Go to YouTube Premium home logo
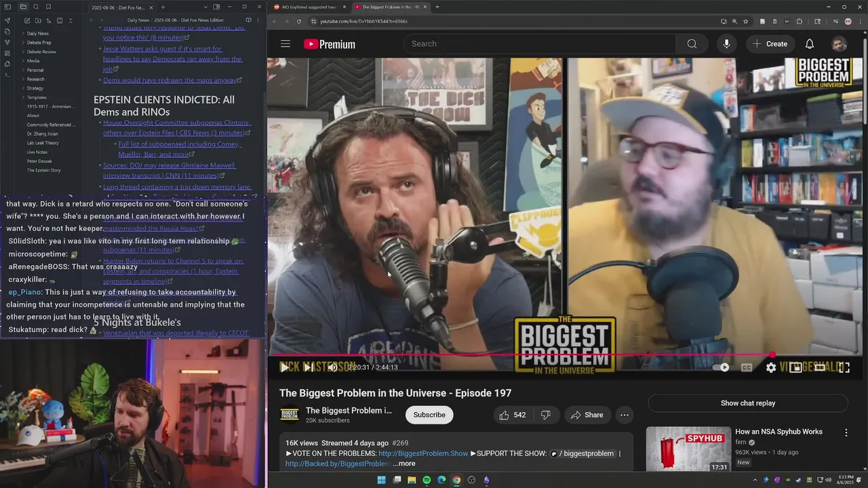868x488 pixels. click(x=330, y=44)
